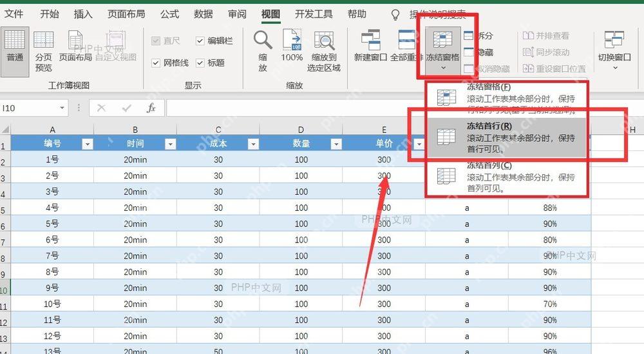Screen dimensions: 644x354
Task: Toggle the Ruler (直尺) checkbox
Action: click(156, 41)
